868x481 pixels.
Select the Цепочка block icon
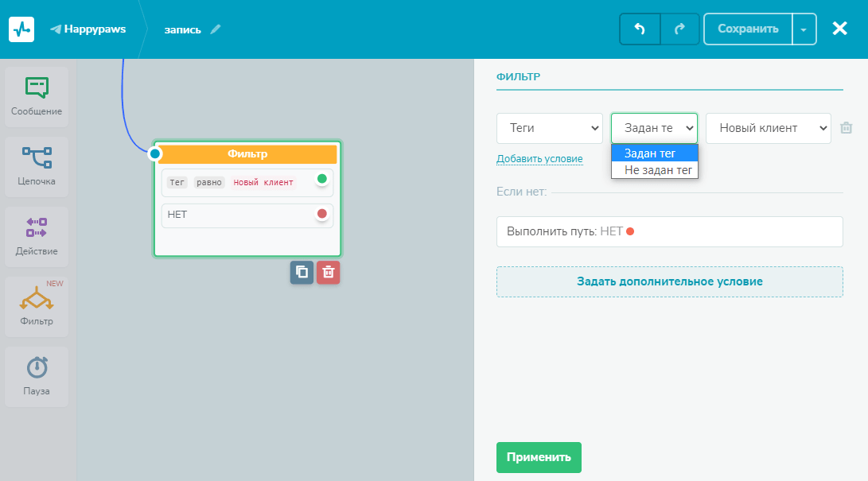pyautogui.click(x=37, y=166)
